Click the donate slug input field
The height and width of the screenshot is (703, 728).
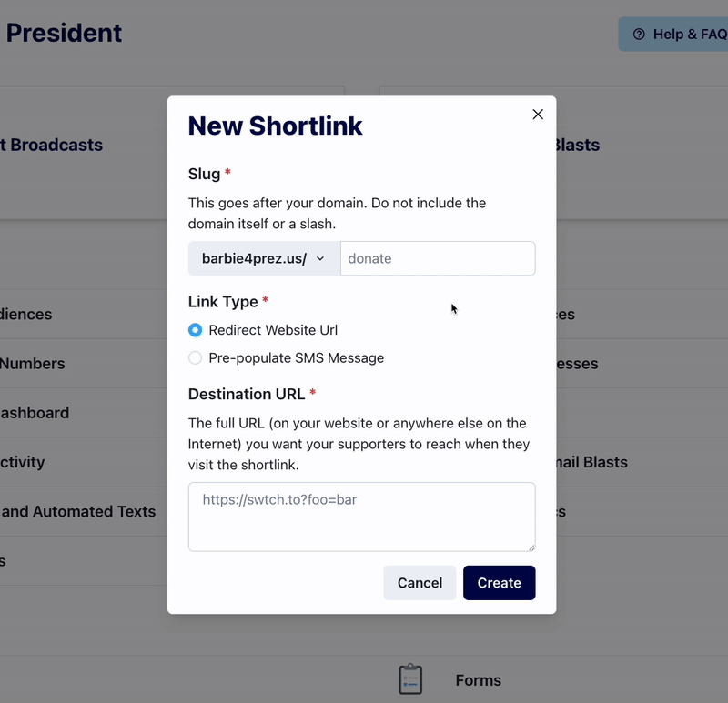pyautogui.click(x=438, y=258)
